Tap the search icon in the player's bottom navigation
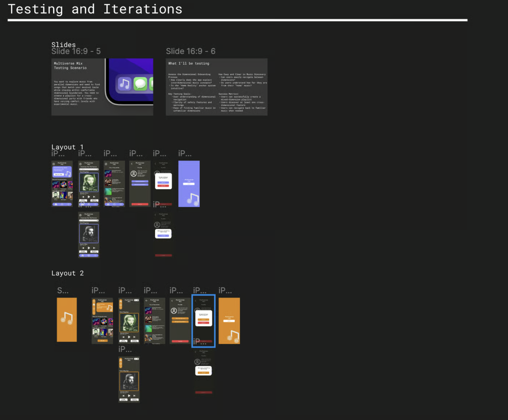 pyautogui.click(x=89, y=204)
